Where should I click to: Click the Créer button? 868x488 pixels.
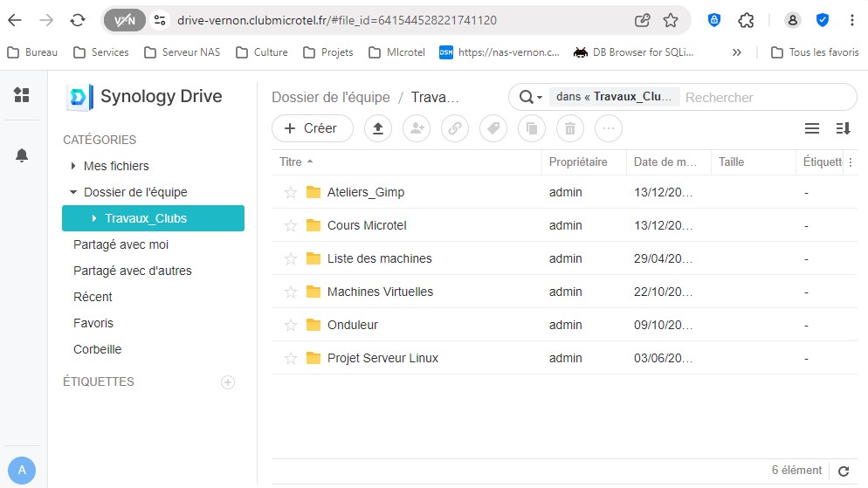pyautogui.click(x=312, y=128)
